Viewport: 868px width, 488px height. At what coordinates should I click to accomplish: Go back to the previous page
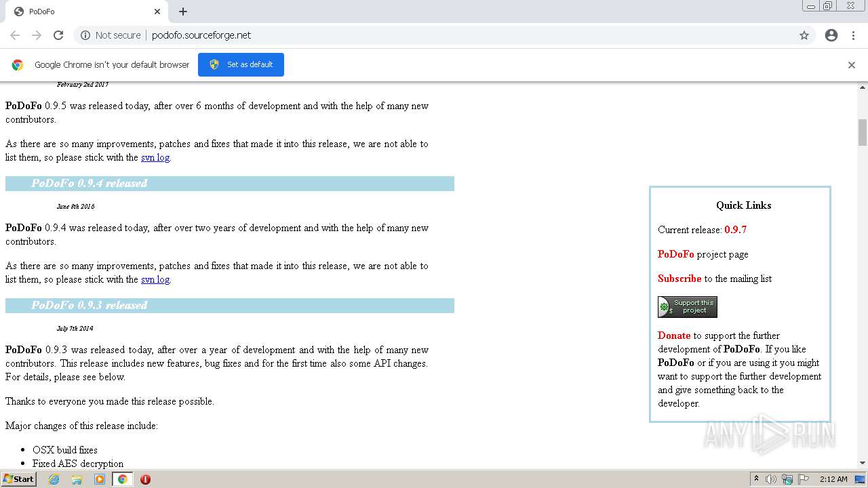(x=15, y=35)
